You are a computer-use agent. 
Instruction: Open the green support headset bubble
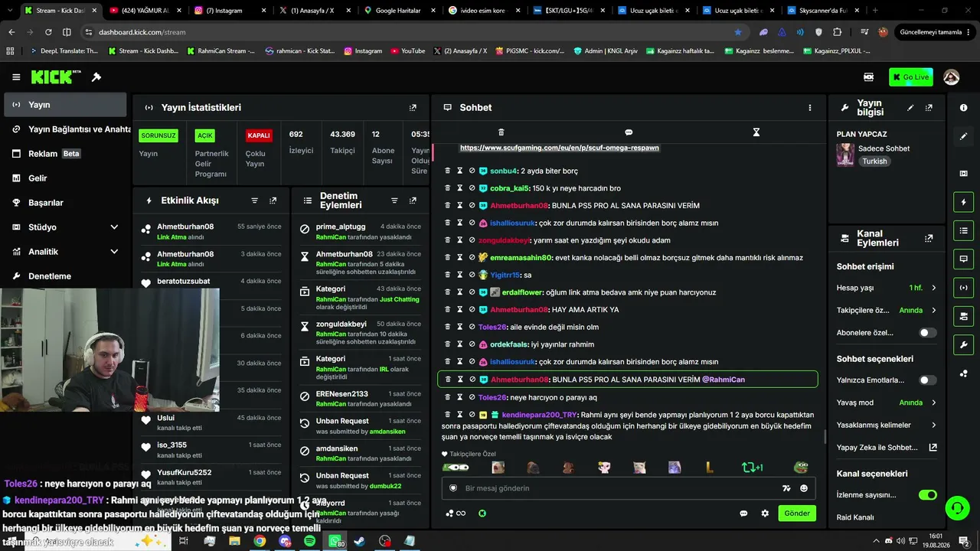click(x=956, y=507)
